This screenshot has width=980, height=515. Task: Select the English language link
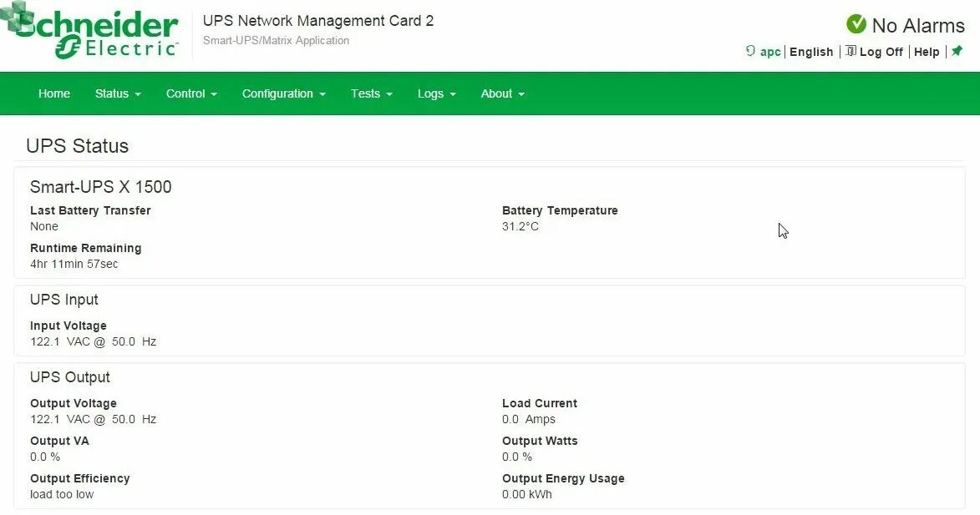[811, 52]
